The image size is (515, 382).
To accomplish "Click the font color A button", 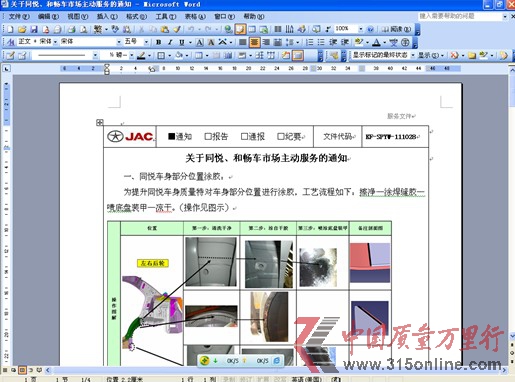I will tap(376, 42).
